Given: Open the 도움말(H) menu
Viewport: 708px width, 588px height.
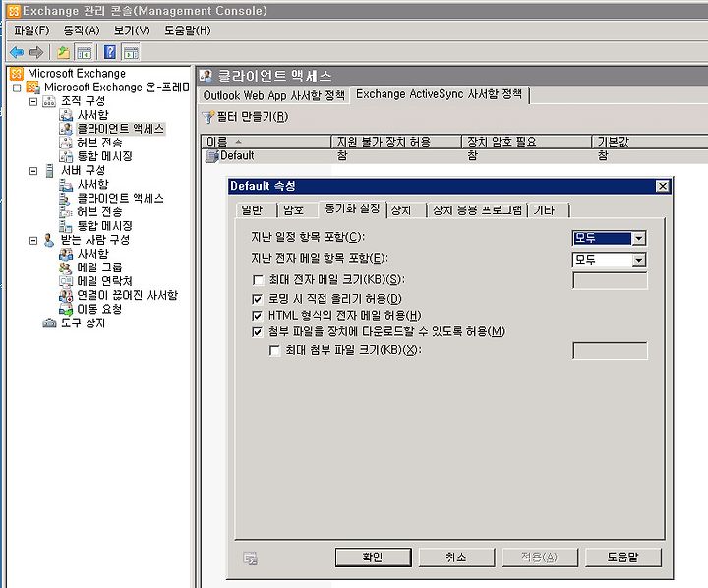Looking at the screenshot, I should (188, 30).
